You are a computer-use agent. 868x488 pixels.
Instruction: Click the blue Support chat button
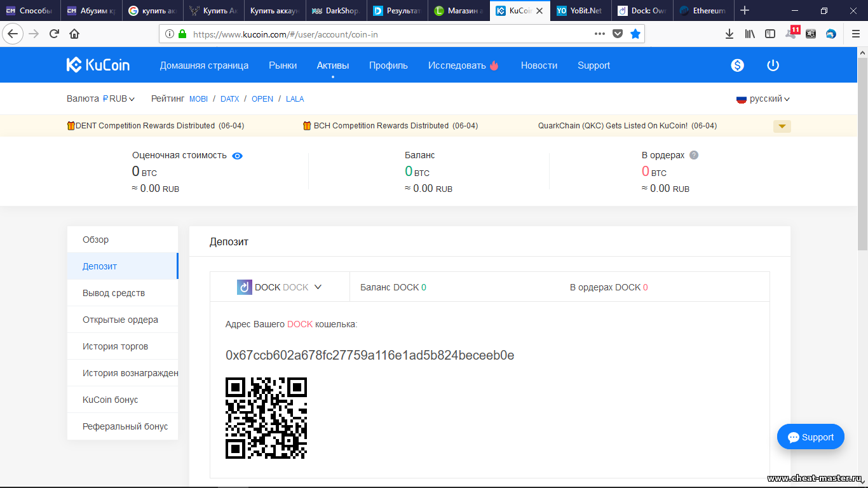coord(810,437)
